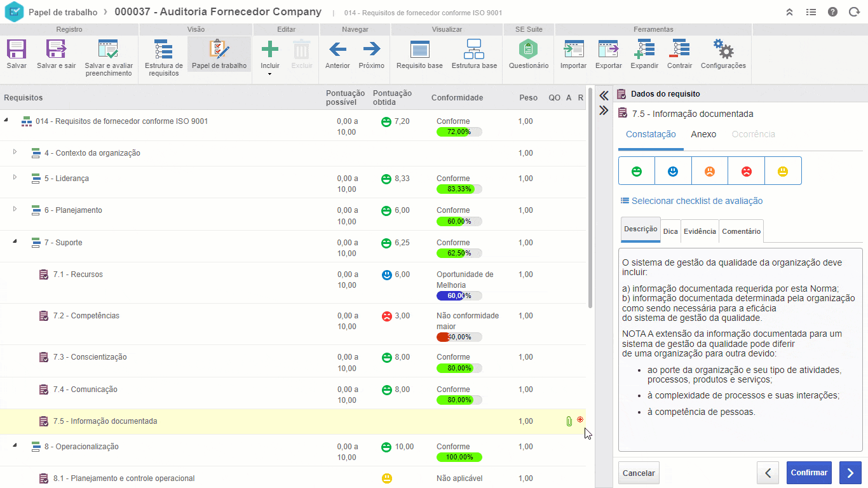Screen dimensions: 868x488
Task: Select row 7.3 - Conscientização
Action: [292, 361]
